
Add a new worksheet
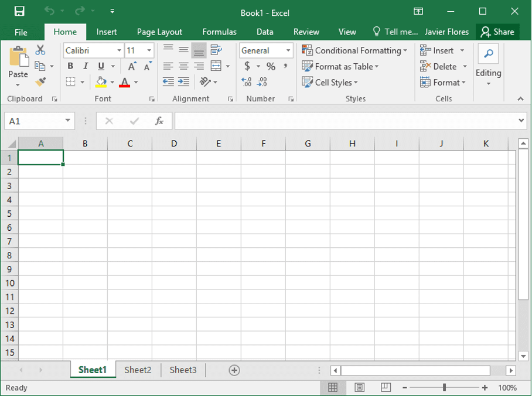234,370
